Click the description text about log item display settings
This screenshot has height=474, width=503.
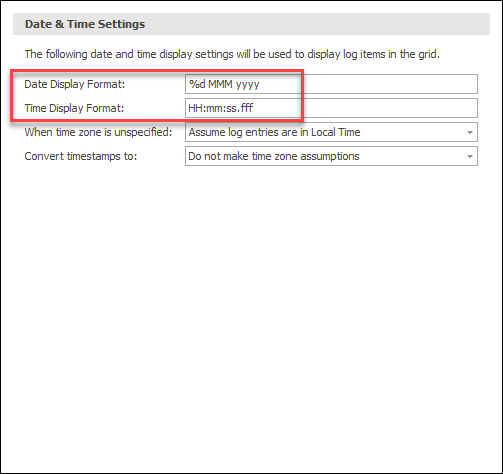(x=232, y=54)
